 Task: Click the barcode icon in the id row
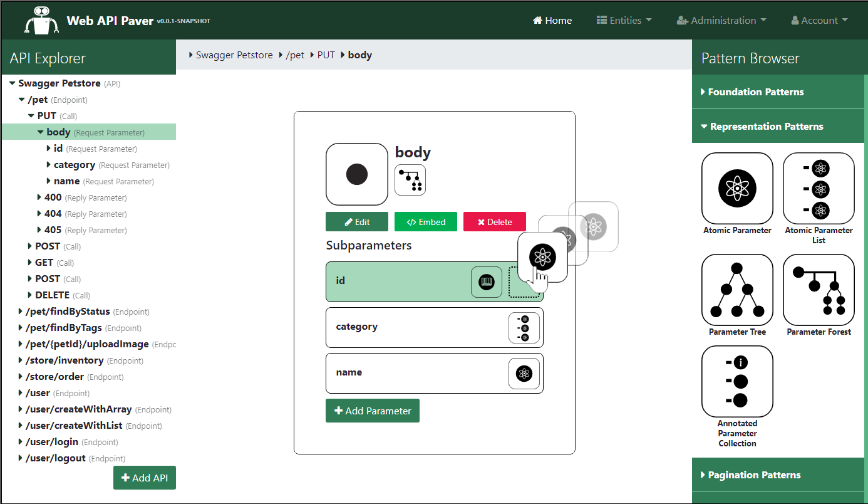tap(487, 282)
